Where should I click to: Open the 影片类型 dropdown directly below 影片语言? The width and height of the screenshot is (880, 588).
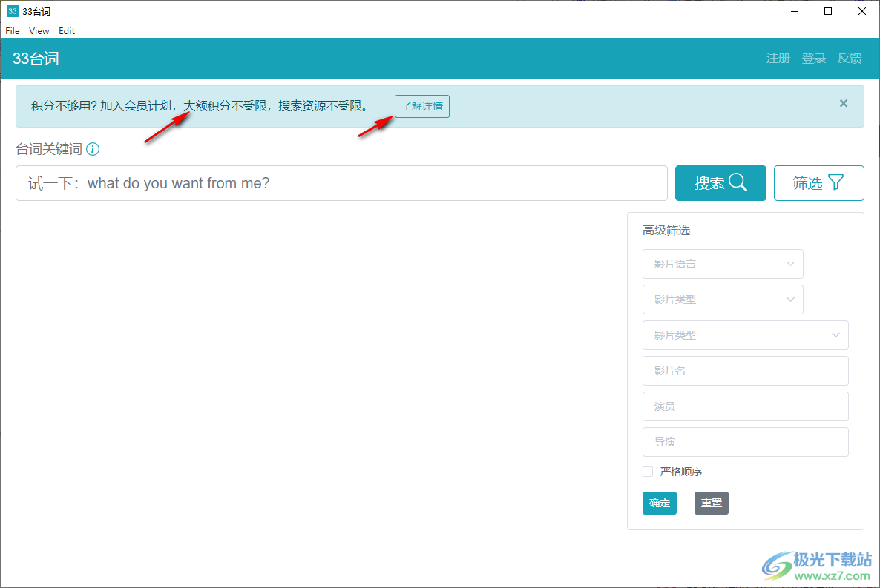point(723,300)
